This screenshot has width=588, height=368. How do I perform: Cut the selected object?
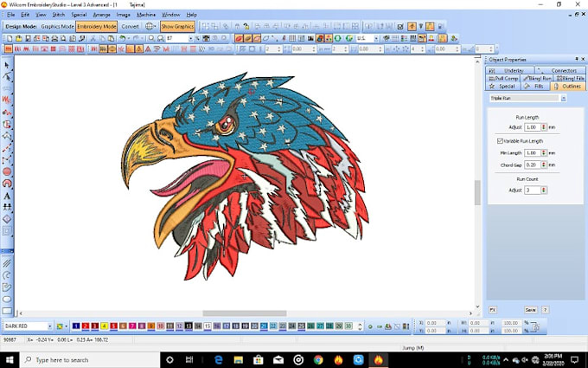click(93, 38)
